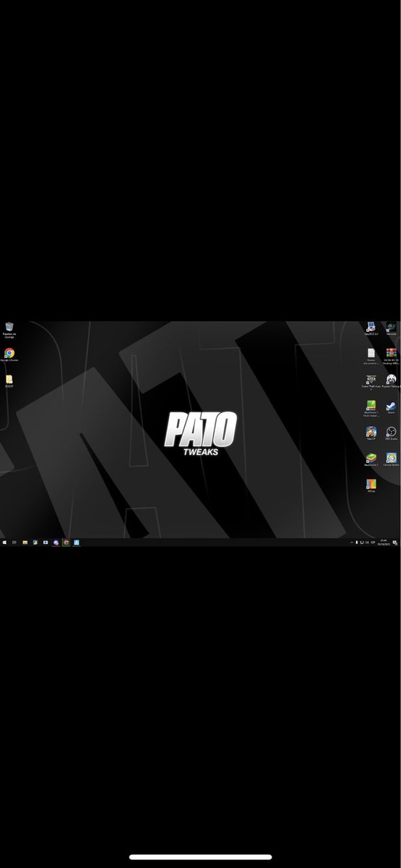Image resolution: width=401 pixels, height=868 pixels.
Task: Open the white text document on desktop
Action: 371,354
